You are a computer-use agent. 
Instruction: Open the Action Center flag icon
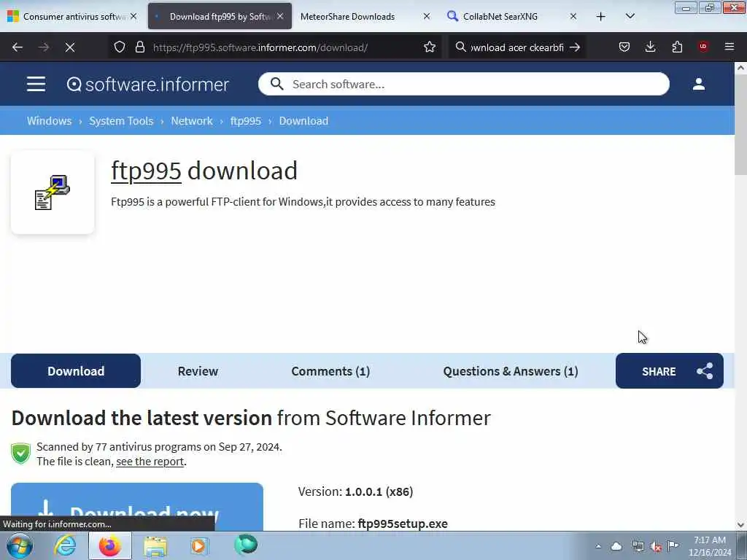point(673,545)
